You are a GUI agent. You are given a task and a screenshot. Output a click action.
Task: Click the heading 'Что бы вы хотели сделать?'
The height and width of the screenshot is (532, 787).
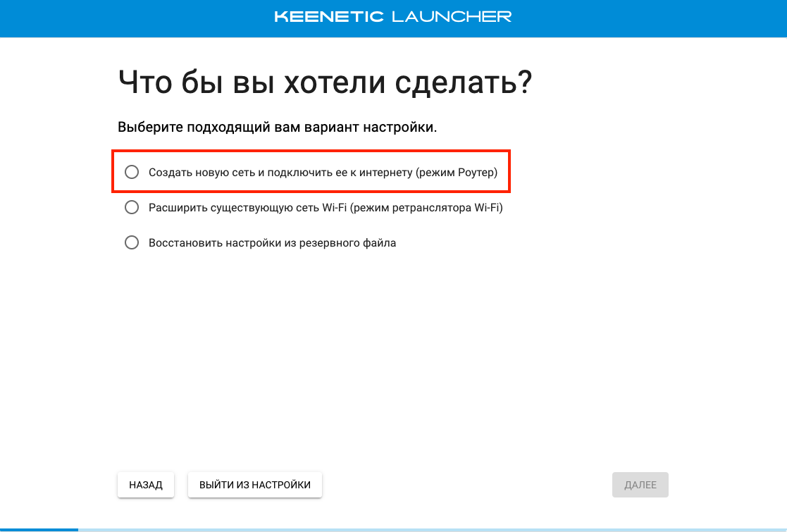(x=325, y=84)
